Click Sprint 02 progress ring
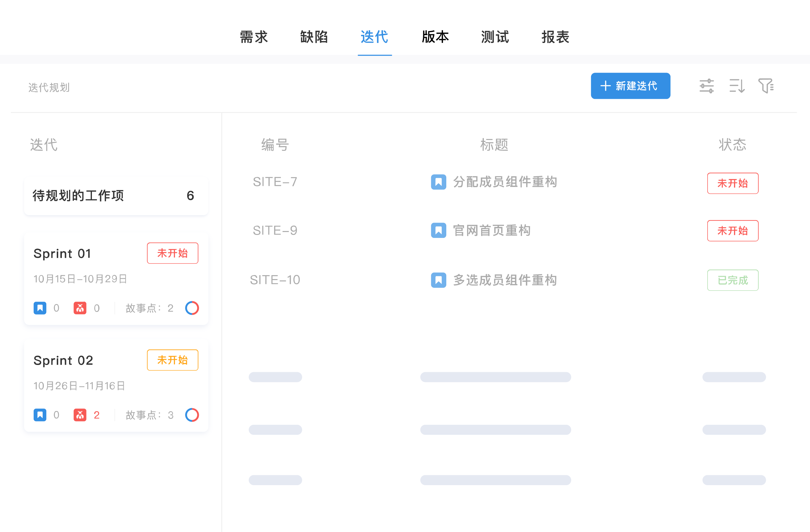This screenshot has height=532, width=810. (192, 415)
